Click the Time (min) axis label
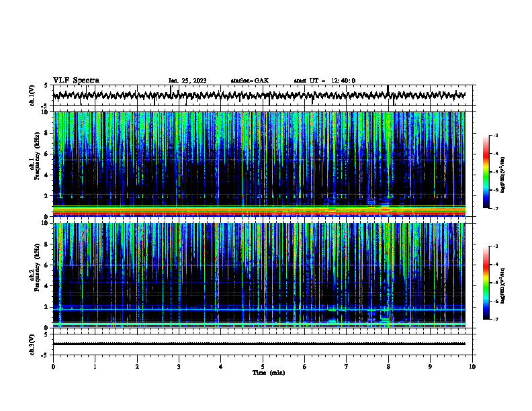 point(269,373)
